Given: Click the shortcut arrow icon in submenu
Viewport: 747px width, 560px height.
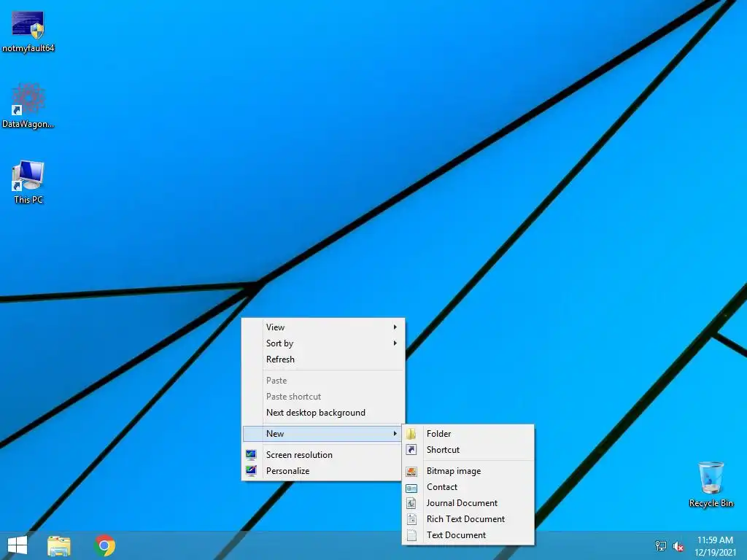Looking at the screenshot, I should click(x=411, y=450).
